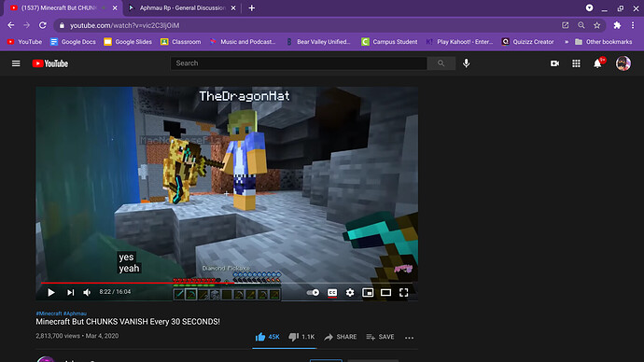
Task: Open the Create video camera icon
Action: click(x=554, y=63)
